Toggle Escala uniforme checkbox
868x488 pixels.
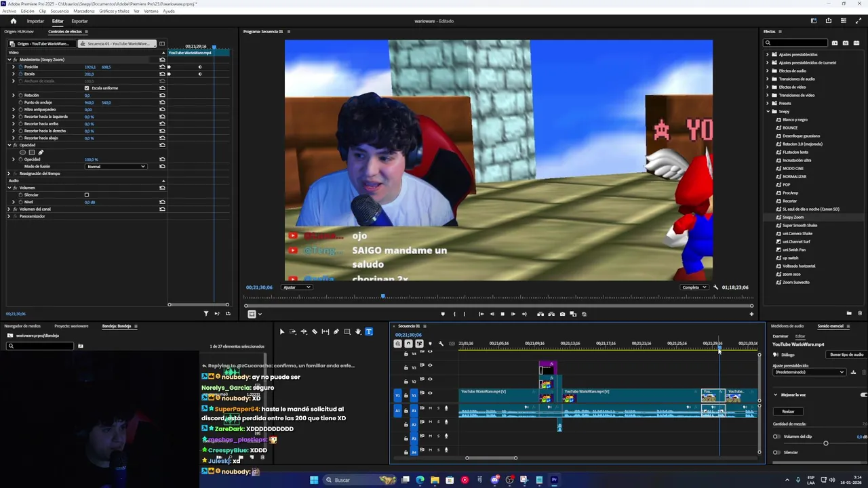(87, 88)
